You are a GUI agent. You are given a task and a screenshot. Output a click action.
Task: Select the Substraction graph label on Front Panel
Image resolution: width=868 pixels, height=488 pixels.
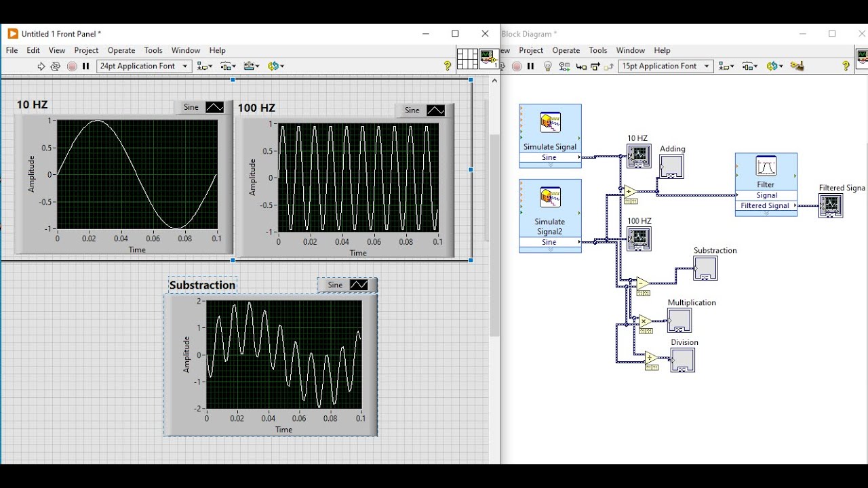[x=203, y=285]
